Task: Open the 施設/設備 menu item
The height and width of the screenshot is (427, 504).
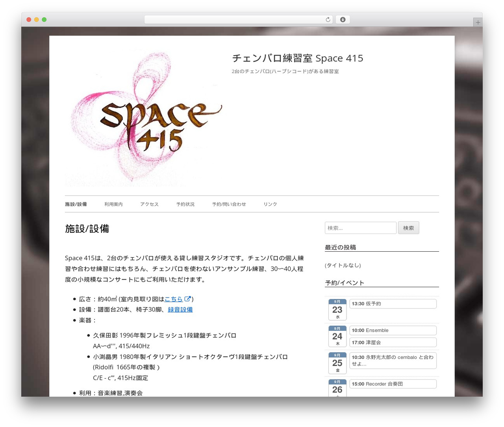Action: 76,204
